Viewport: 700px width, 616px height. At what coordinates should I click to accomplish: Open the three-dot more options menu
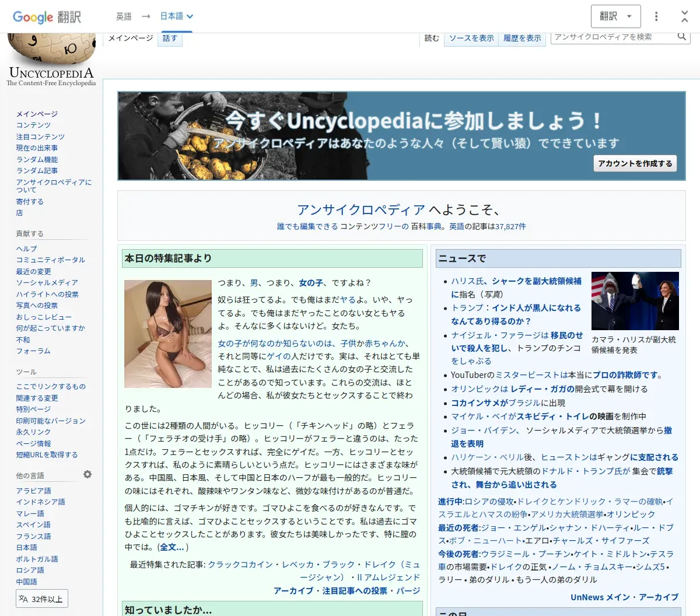[656, 16]
